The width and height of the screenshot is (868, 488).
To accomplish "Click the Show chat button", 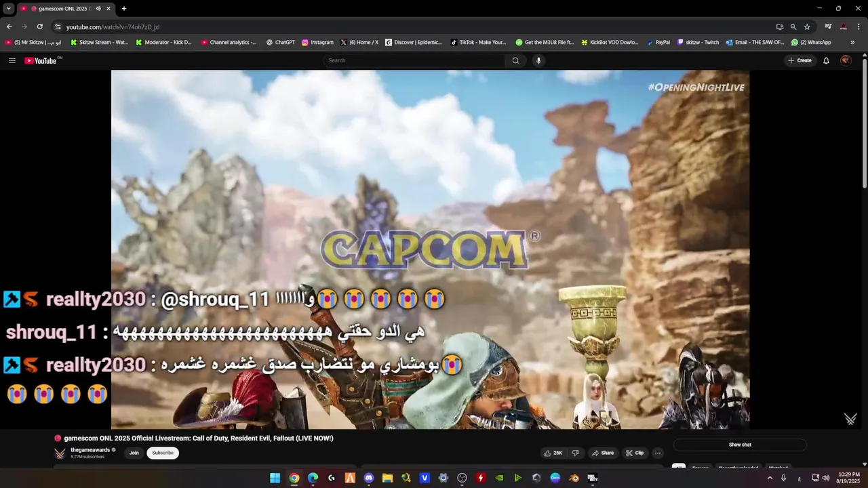I will pos(740,445).
